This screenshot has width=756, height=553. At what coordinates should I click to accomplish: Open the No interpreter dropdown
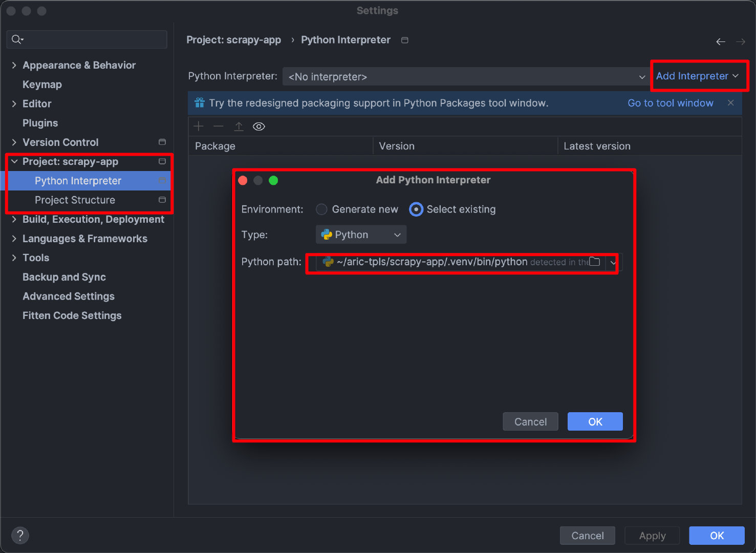point(466,76)
